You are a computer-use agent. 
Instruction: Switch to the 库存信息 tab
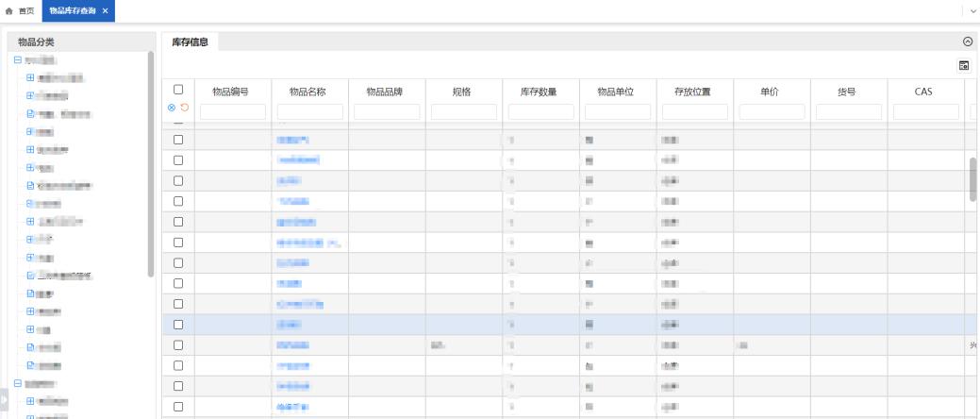(190, 42)
